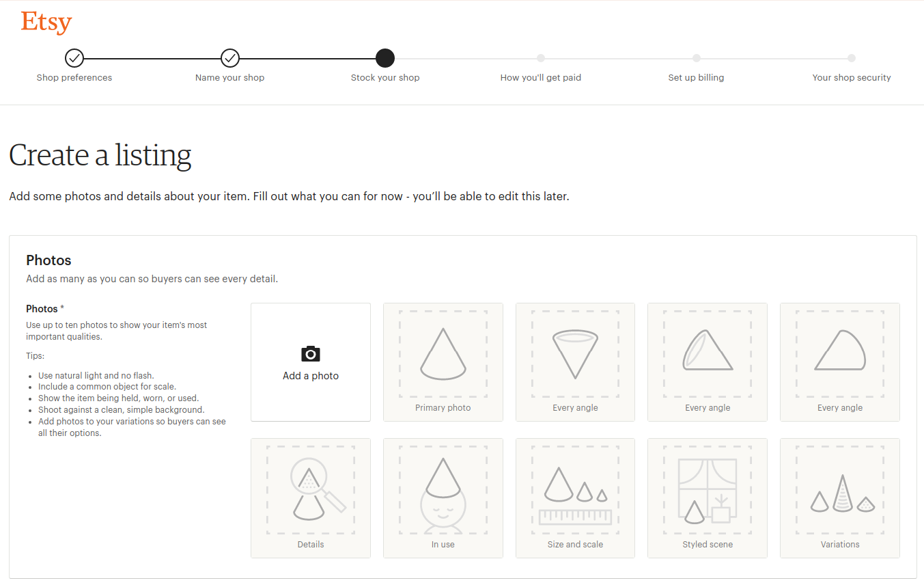The height and width of the screenshot is (585, 924).
Task: Click the third Every angle placeholder
Action: coord(839,362)
